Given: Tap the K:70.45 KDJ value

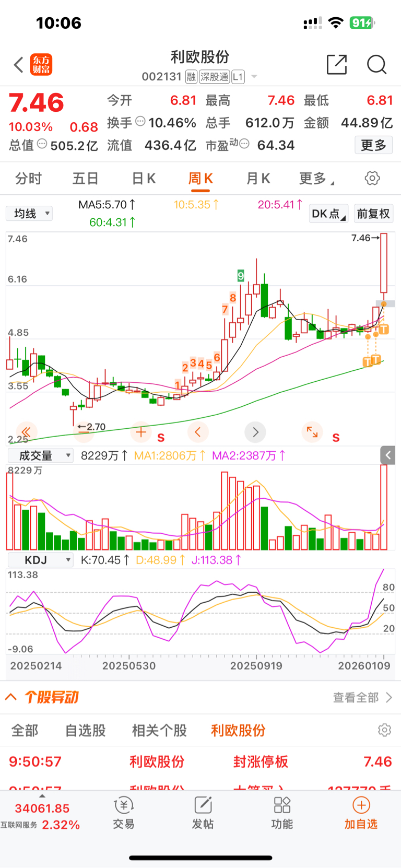Looking at the screenshot, I should [x=105, y=560].
